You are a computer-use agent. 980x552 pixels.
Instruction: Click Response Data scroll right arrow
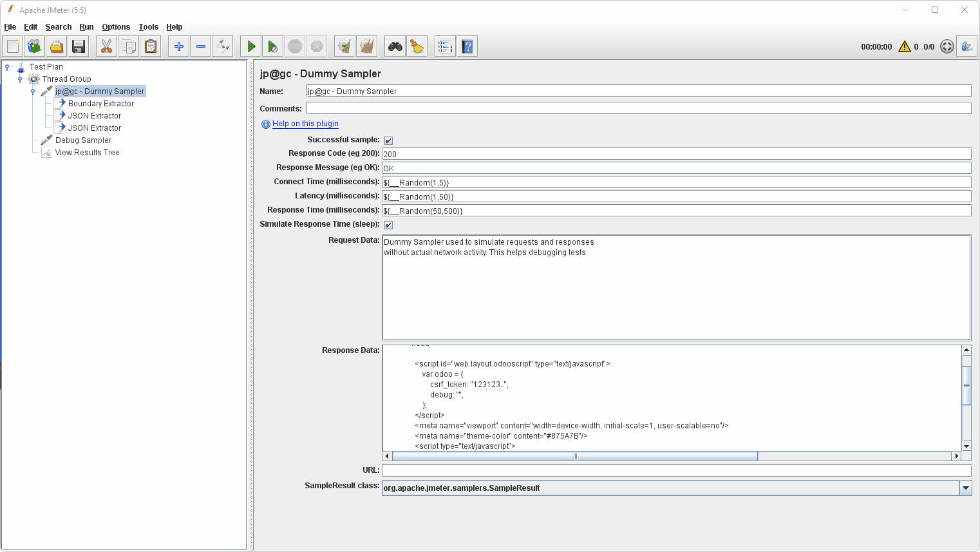tap(956, 456)
